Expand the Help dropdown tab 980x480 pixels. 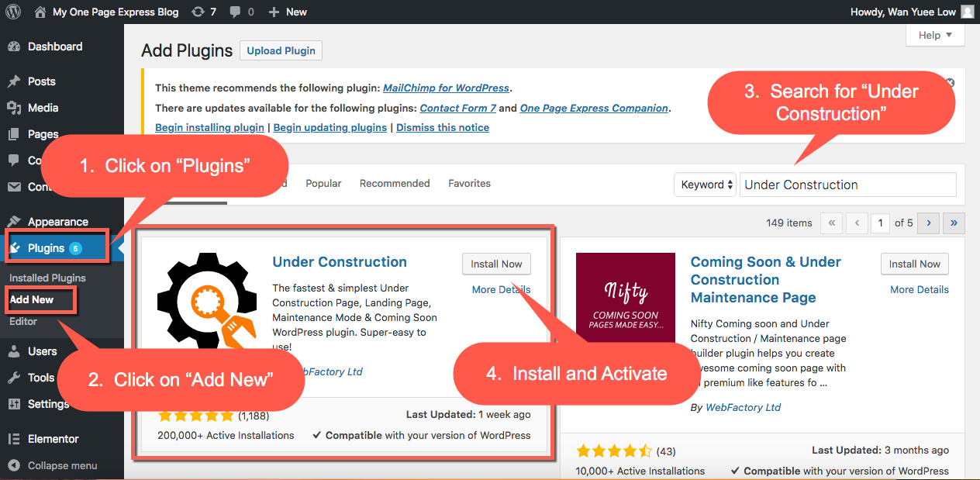click(935, 35)
